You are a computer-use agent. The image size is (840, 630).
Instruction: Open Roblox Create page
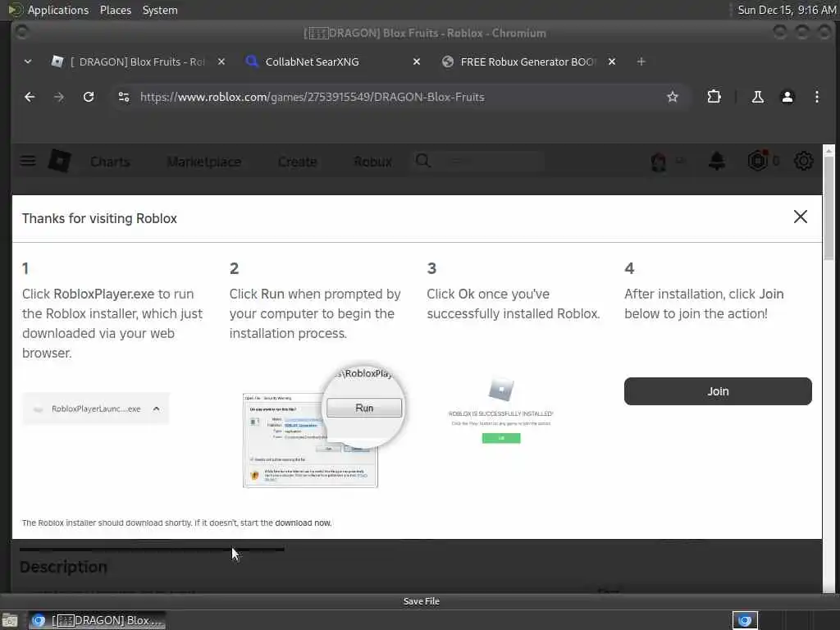click(297, 162)
